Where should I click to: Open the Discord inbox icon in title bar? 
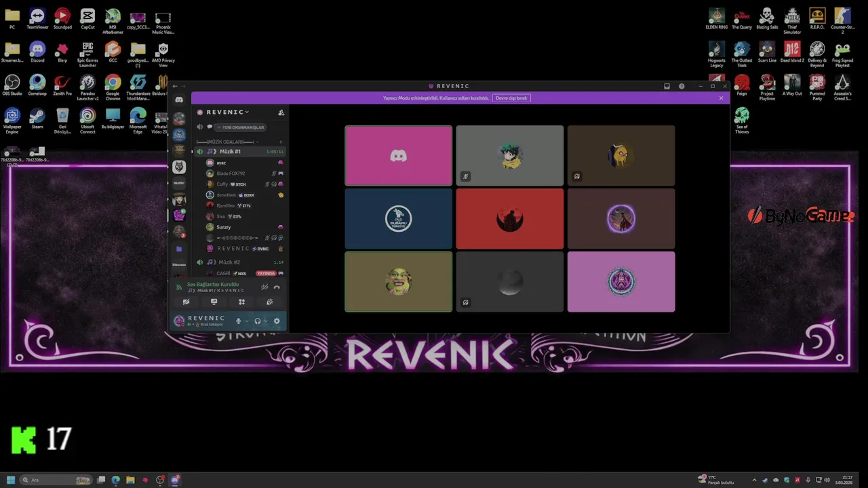[x=667, y=86]
